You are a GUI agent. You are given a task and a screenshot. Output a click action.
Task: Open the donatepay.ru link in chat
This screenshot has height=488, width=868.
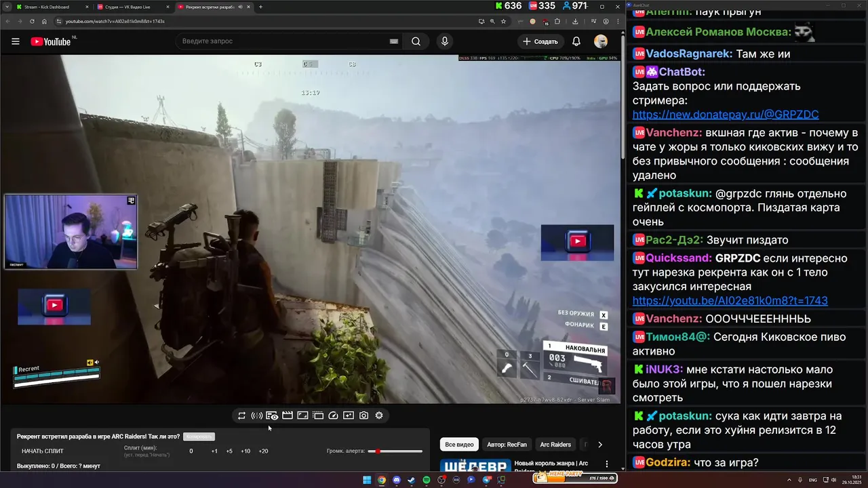[726, 115]
